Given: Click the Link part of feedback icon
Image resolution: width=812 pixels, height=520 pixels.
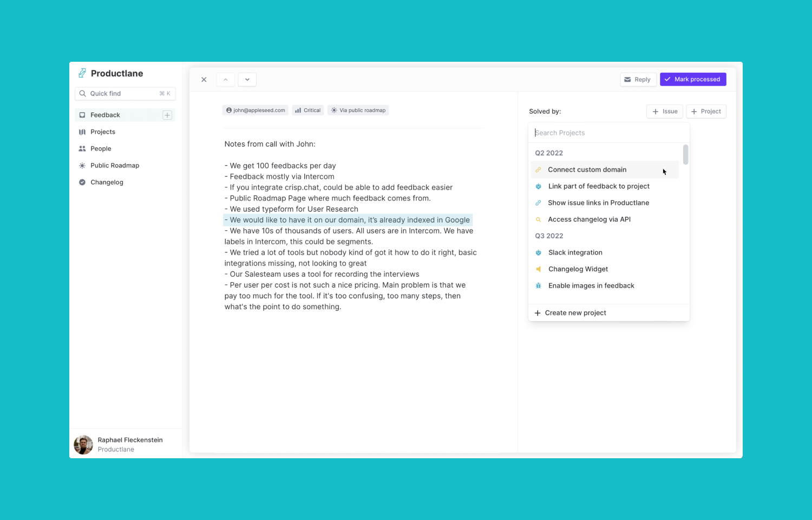Looking at the screenshot, I should pyautogui.click(x=538, y=186).
